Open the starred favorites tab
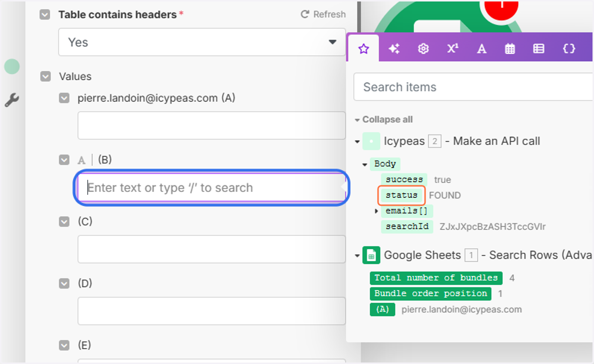Viewport: 594px width, 364px height. point(364,48)
